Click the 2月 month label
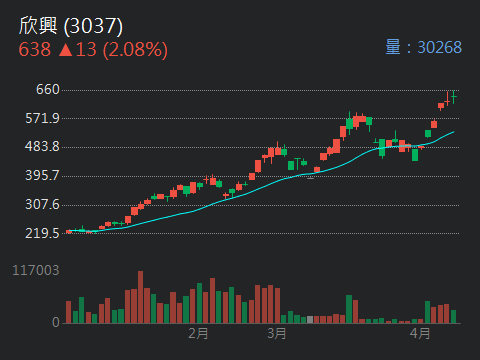Screen dimensions: 480x360 pos(198,333)
